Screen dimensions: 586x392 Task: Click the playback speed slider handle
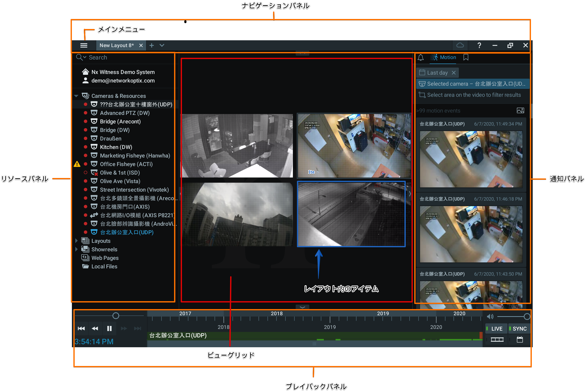116,316
